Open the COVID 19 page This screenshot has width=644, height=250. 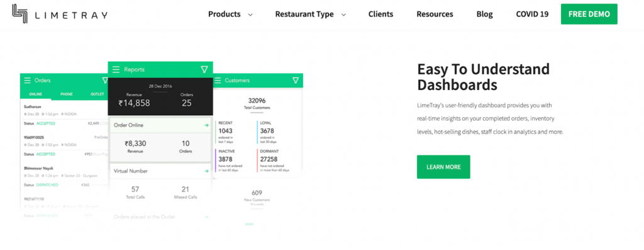coord(532,14)
